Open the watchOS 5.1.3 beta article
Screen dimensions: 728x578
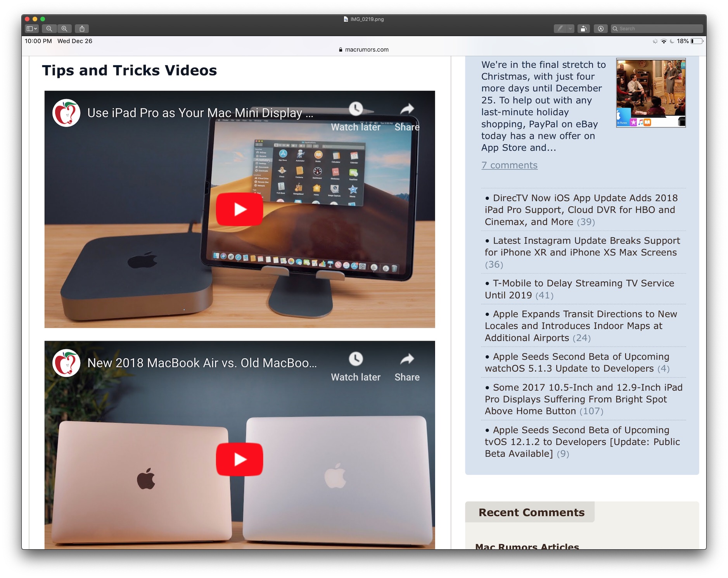[x=577, y=362]
